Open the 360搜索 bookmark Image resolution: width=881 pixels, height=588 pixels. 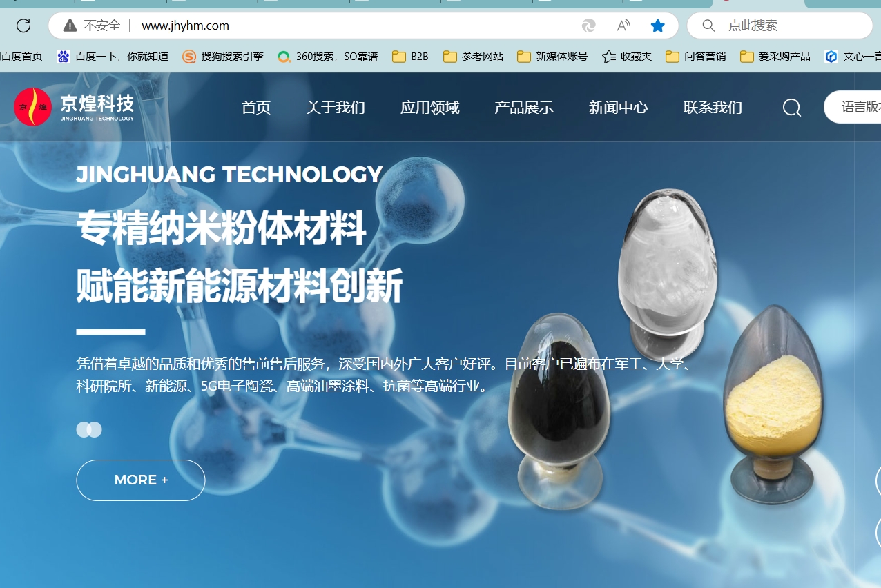click(x=327, y=57)
